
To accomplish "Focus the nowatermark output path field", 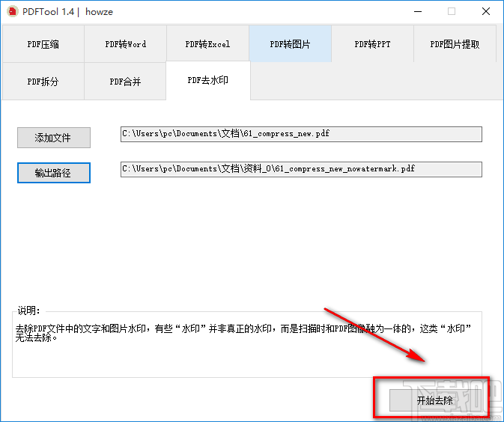I will (301, 169).
